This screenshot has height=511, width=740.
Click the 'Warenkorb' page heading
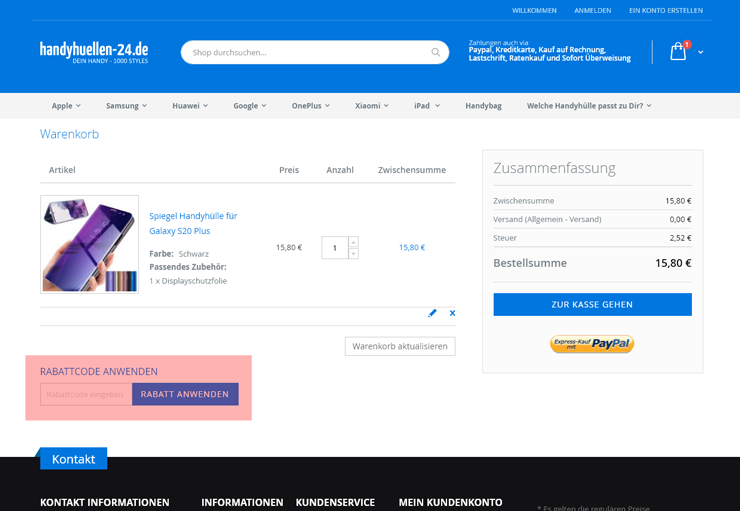coord(69,134)
